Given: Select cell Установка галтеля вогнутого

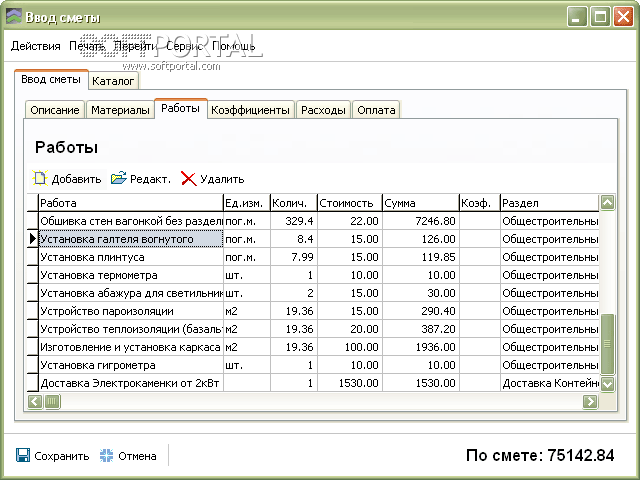Looking at the screenshot, I should click(131, 239).
